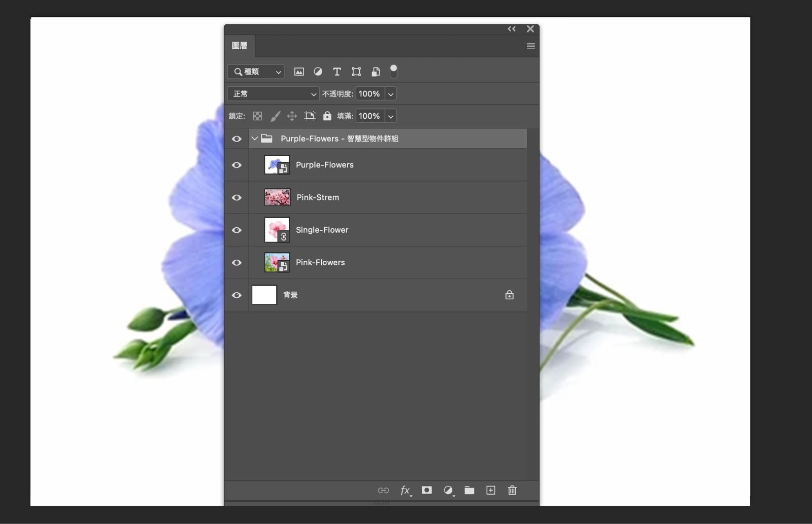This screenshot has height=524, width=812.
Task: Filter layers by pixel image type
Action: tap(299, 72)
